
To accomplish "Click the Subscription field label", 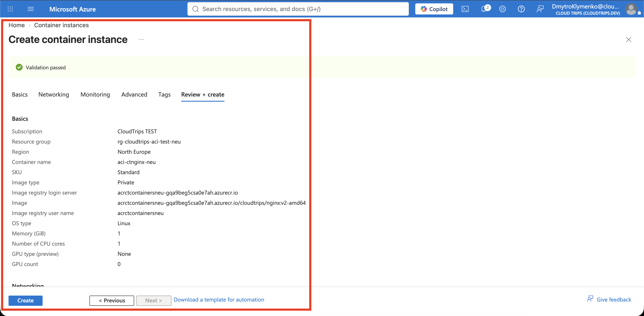I will 27,131.
